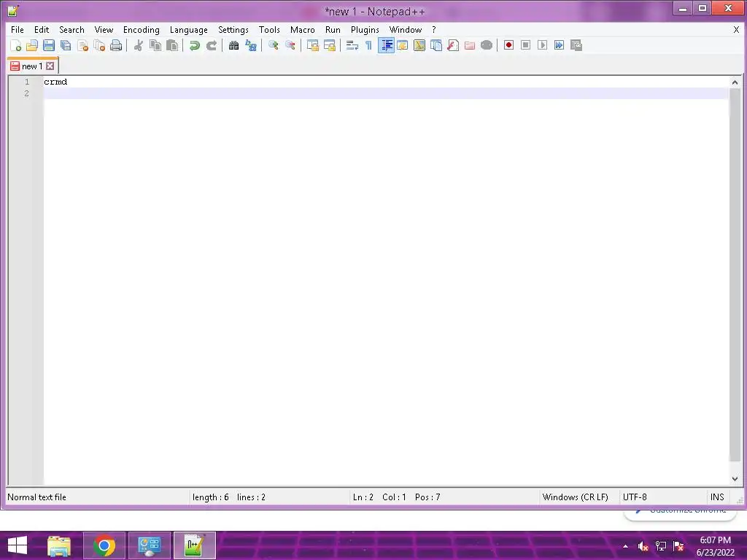This screenshot has height=560, width=747.
Task: Click the Zoom In magnifier icon
Action: [x=274, y=45]
